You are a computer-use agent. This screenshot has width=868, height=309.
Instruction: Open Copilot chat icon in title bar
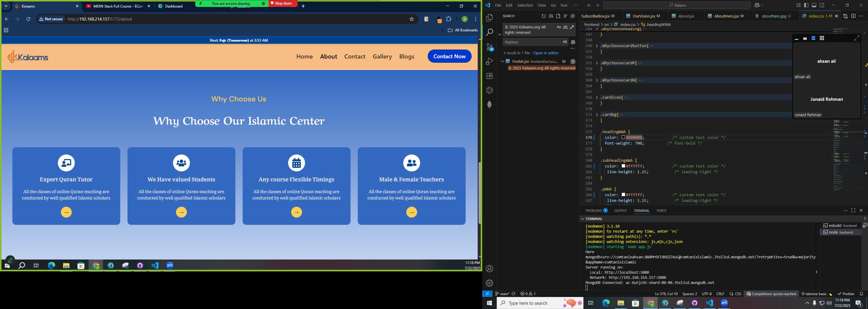pos(757,5)
